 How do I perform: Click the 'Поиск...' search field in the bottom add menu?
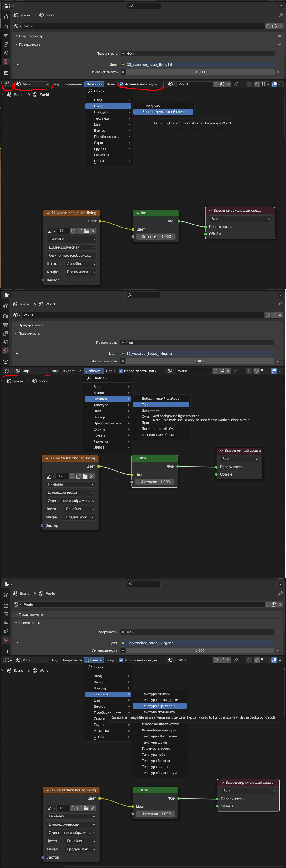pos(101,667)
